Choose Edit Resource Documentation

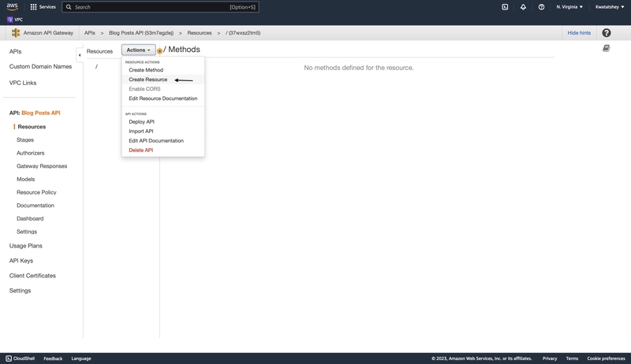[163, 98]
